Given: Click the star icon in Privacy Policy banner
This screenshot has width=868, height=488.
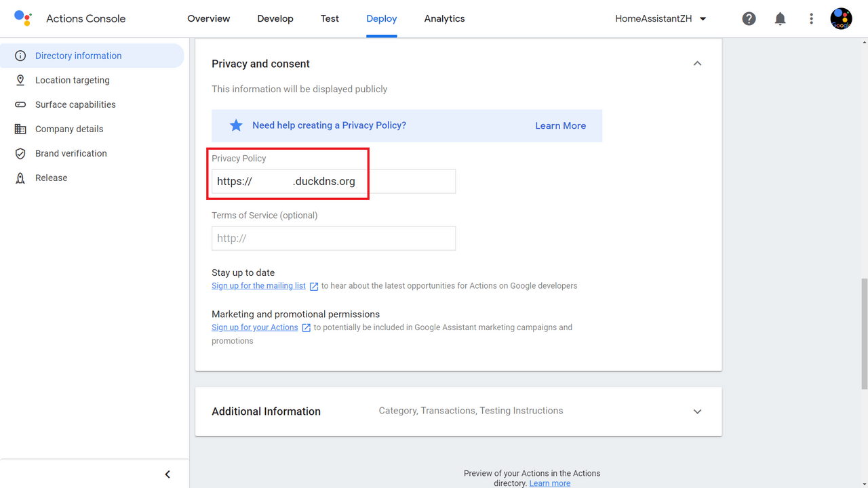Looking at the screenshot, I should 236,125.
